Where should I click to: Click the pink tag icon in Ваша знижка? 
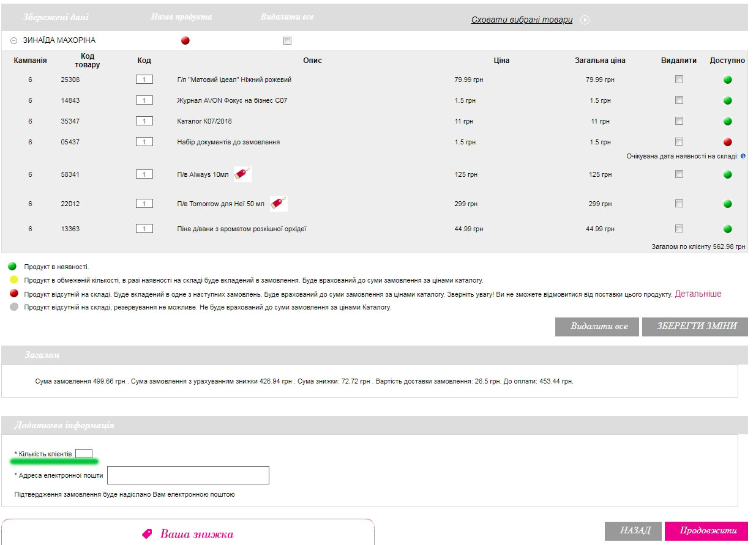coord(147,534)
